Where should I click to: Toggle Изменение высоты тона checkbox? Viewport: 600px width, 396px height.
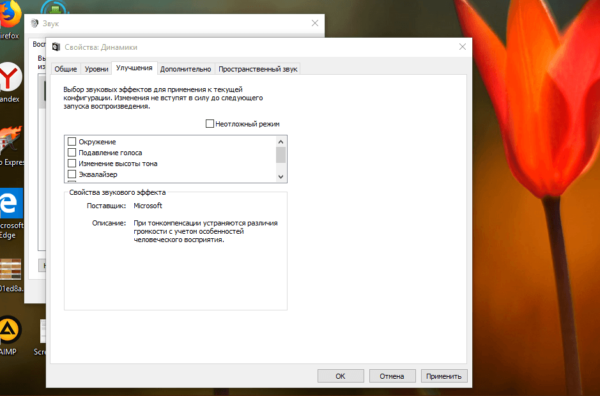72,163
